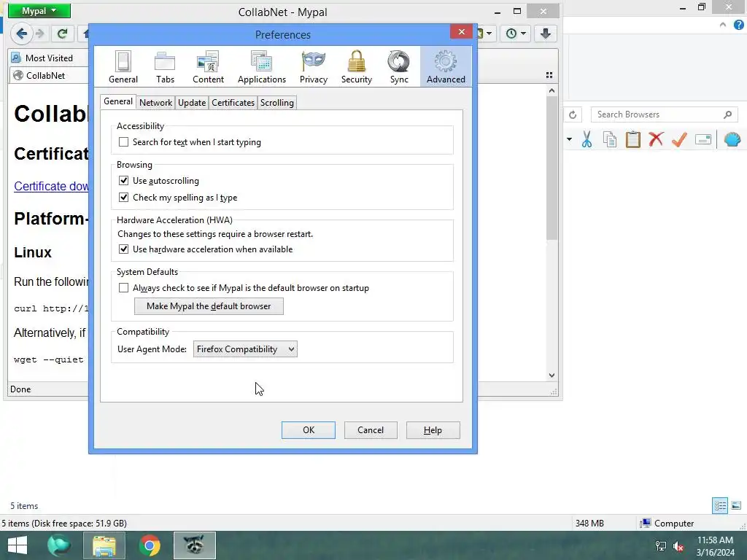Image resolution: width=747 pixels, height=560 pixels.
Task: Open the Most Visited bookmarks button
Action: [x=42, y=58]
